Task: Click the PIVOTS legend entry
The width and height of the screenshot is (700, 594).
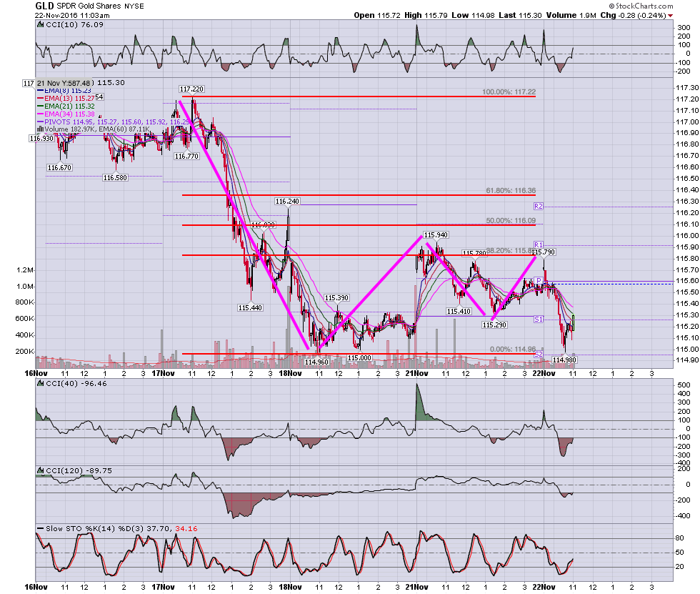Action: pyautogui.click(x=114, y=122)
